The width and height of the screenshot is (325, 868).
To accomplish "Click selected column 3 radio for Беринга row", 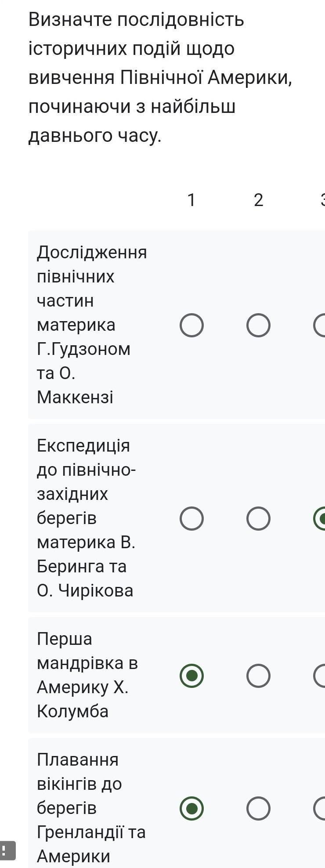I will tap(321, 518).
